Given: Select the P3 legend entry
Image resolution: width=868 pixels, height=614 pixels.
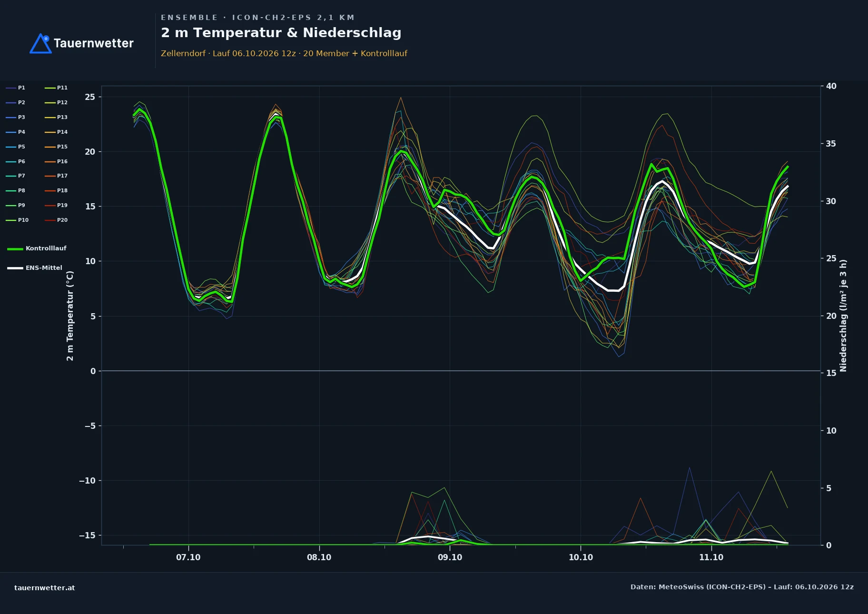Looking at the screenshot, I should point(16,117).
